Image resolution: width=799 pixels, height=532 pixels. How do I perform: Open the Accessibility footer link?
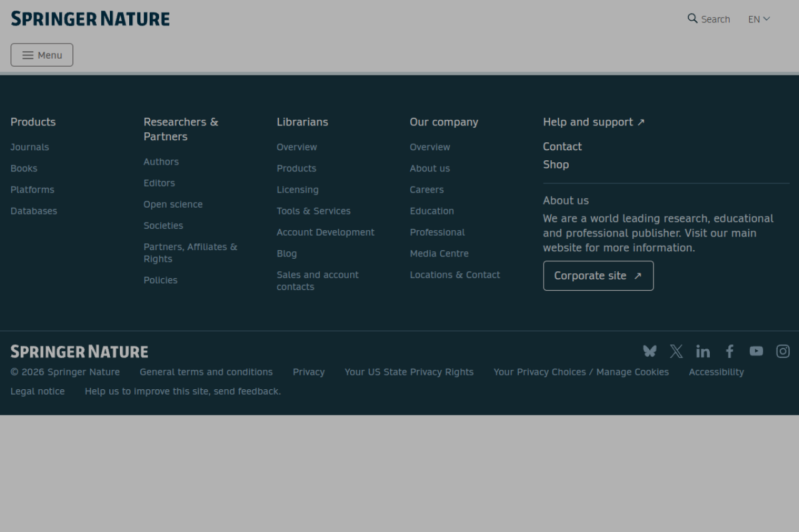click(x=716, y=372)
